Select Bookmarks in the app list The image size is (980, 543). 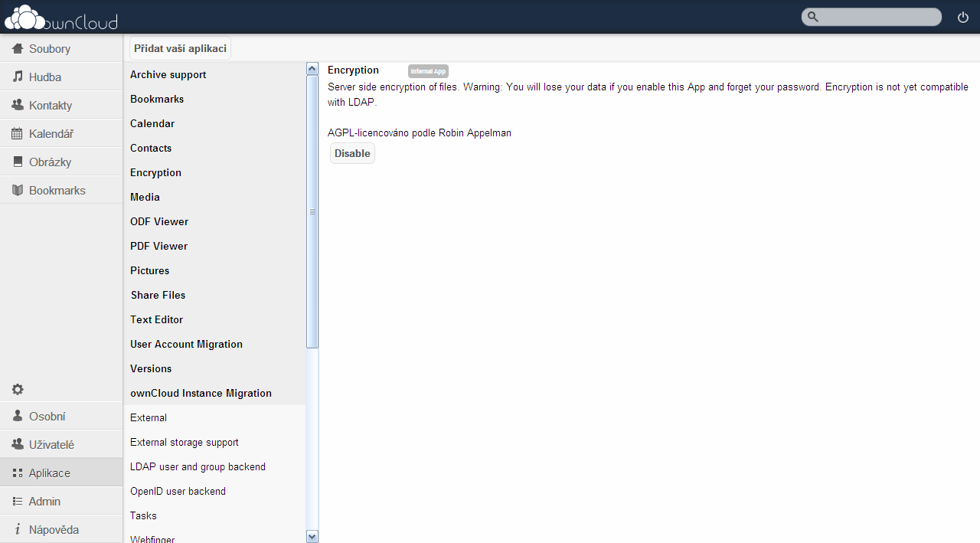(x=214, y=99)
